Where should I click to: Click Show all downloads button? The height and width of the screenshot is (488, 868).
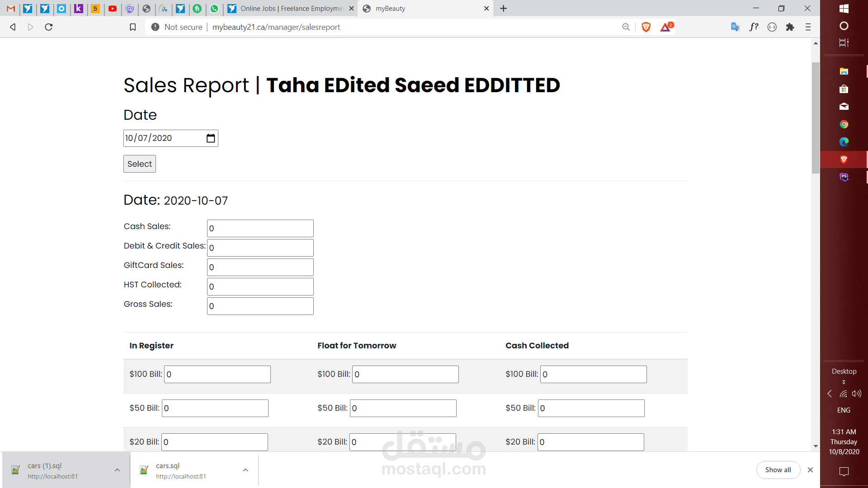coord(778,470)
